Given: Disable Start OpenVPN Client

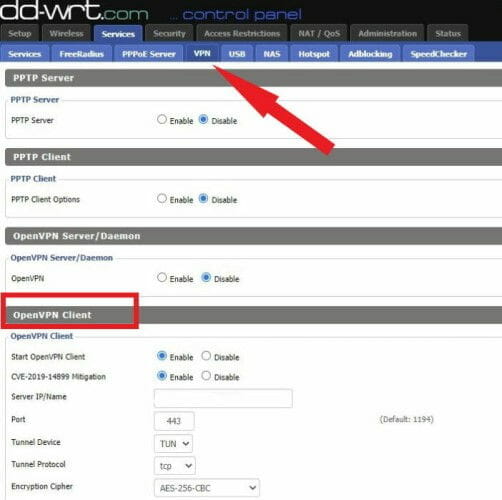Looking at the screenshot, I should [x=206, y=356].
